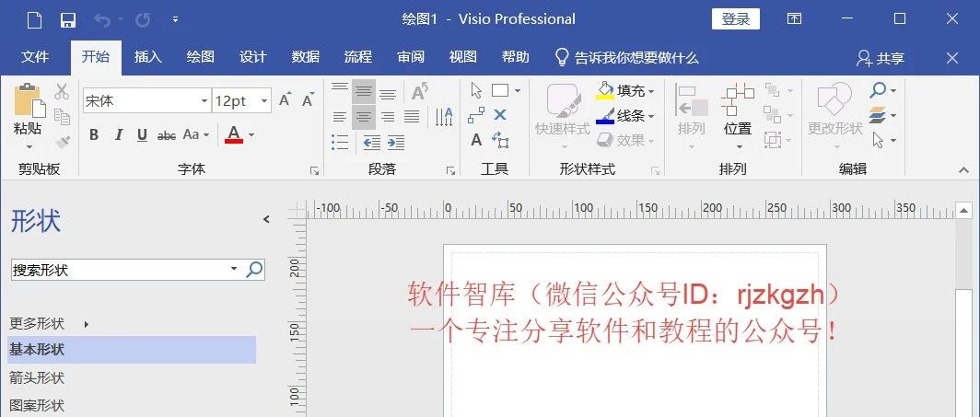Select the Rectangle drawing tool
Image resolution: width=980 pixels, height=417 pixels.
pos(500,90)
